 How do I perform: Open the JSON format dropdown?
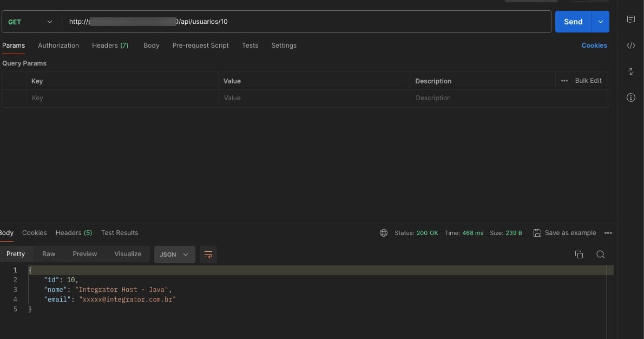[174, 255]
